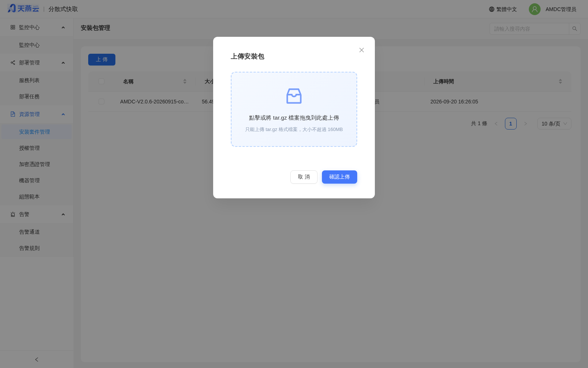Open 服務列表 in the sidebar
This screenshot has height=368, width=588.
pos(37,80)
